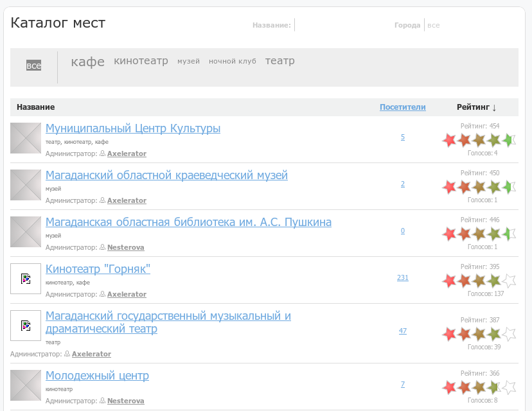The height and width of the screenshot is (411, 532).
Task: Open Магаданский областной краеведческий музей page
Action: click(x=166, y=175)
